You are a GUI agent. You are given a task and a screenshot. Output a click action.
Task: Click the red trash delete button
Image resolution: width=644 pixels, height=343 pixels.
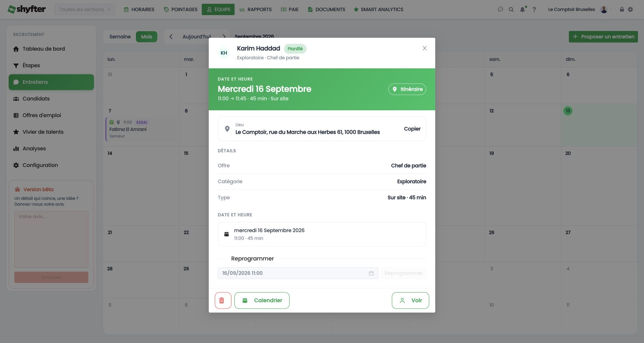point(223,300)
